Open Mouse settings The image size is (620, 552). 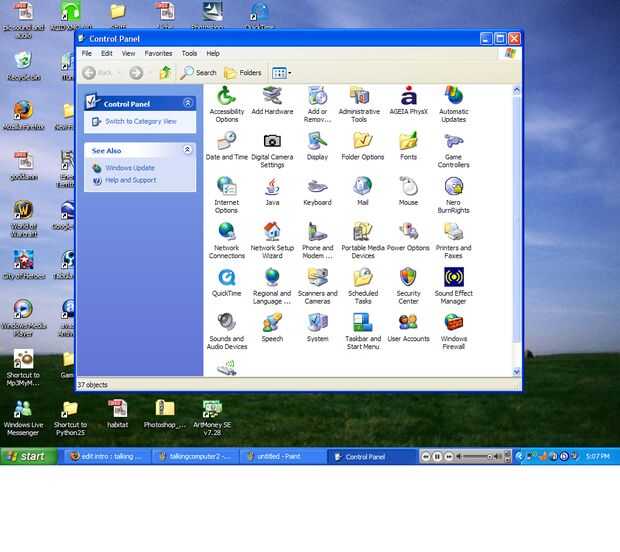408,191
